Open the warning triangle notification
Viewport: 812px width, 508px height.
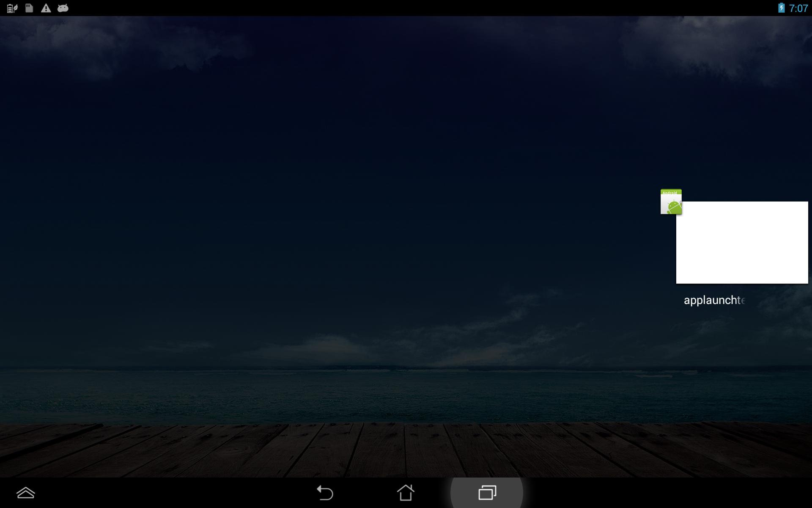pos(46,8)
